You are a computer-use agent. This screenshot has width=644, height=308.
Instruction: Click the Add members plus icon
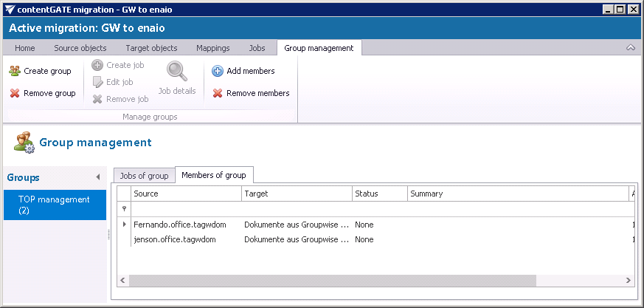click(x=218, y=71)
